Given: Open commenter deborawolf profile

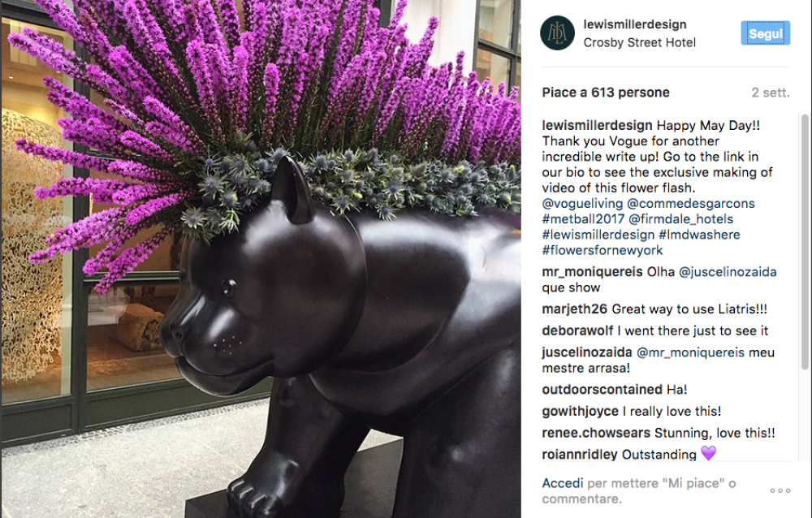Looking at the screenshot, I should (577, 330).
